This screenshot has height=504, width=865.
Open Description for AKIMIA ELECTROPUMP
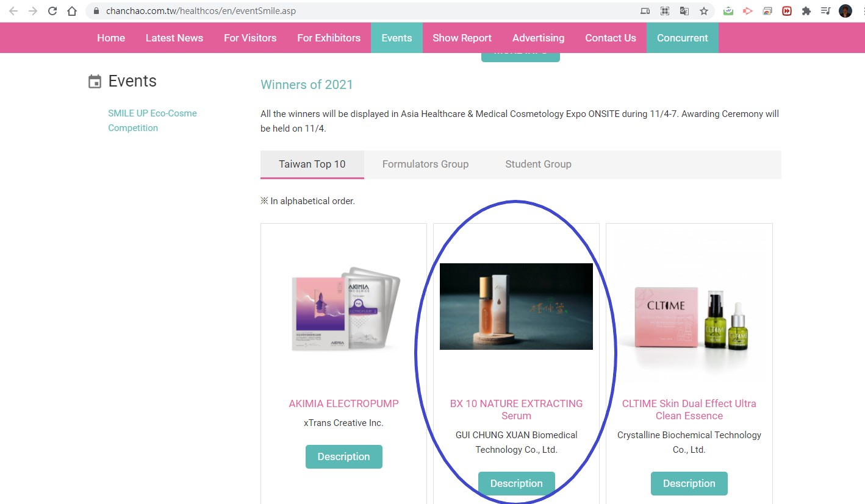point(343,456)
